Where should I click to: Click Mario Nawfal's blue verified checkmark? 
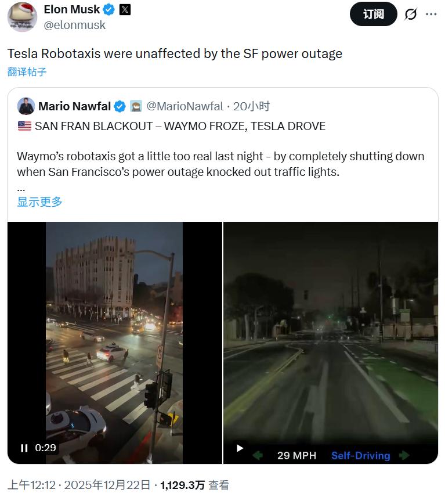click(120, 106)
